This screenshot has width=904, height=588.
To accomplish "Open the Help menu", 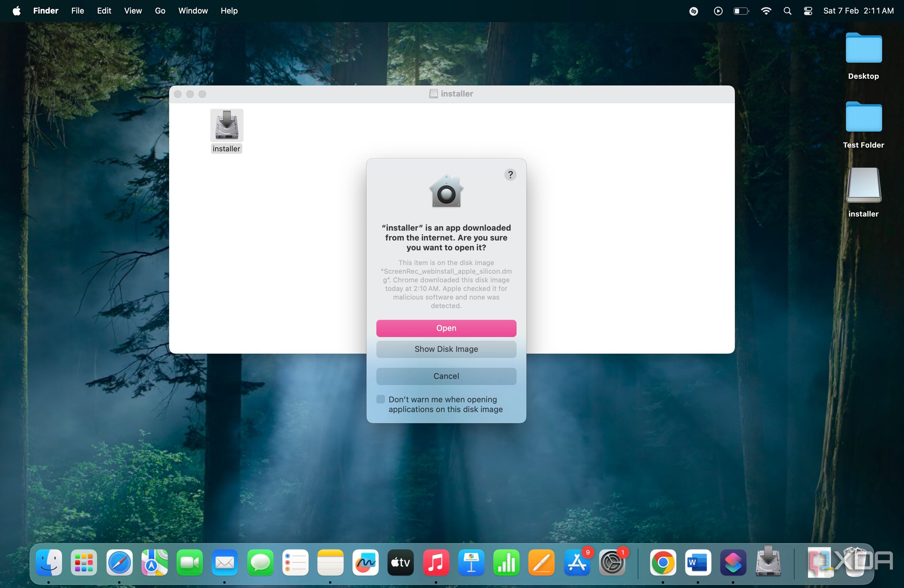I will point(229,11).
